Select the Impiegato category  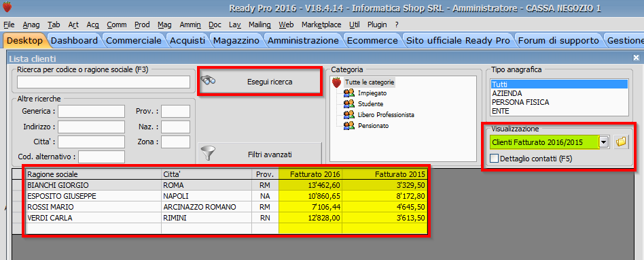372,93
